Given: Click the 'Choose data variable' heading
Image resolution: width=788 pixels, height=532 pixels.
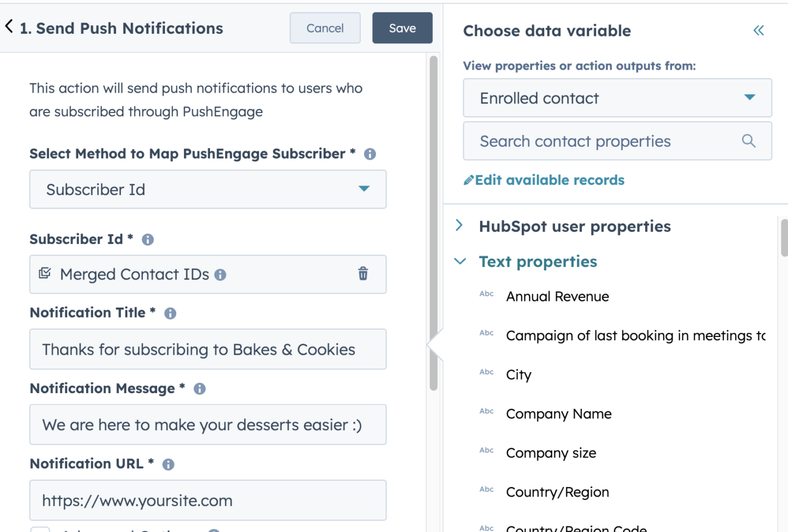Looking at the screenshot, I should [x=547, y=31].
